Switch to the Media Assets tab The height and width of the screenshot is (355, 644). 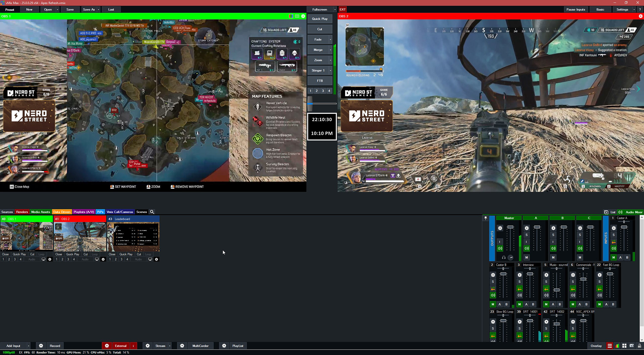(41, 212)
